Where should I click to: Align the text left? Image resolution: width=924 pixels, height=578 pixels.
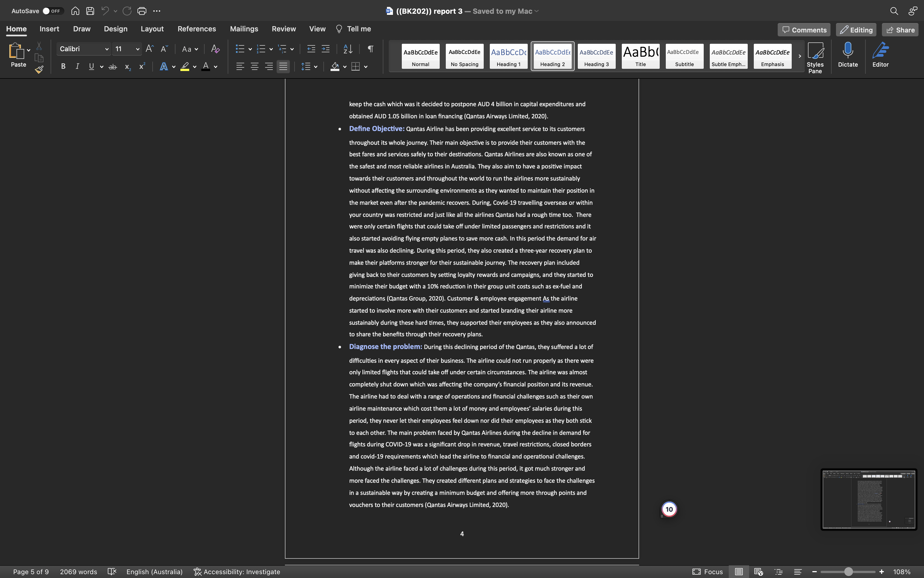(240, 67)
